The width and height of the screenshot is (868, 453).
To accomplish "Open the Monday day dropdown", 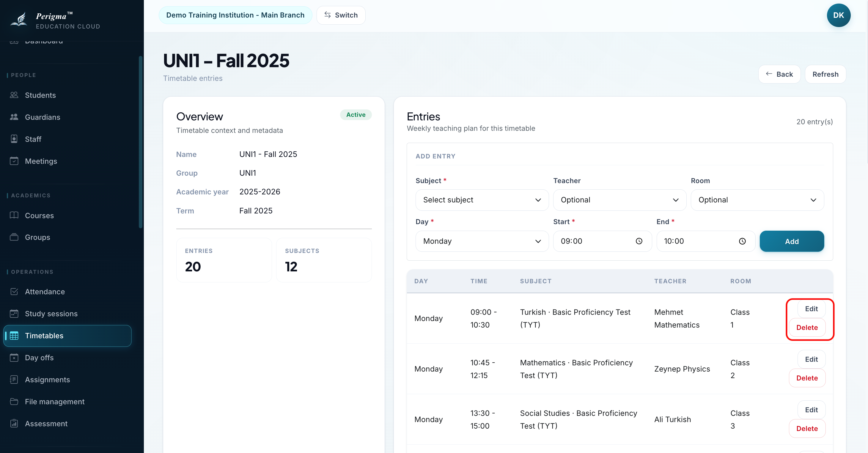I will [x=482, y=241].
